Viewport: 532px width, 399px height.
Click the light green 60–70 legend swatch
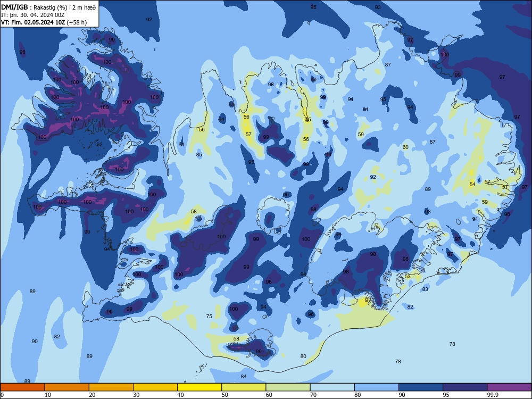(x=288, y=387)
